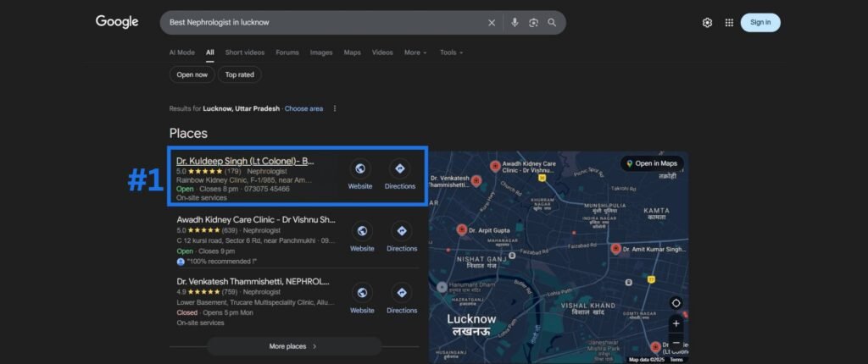This screenshot has height=364, width=868.
Task: Toggle the Top rated filter
Action: [239, 74]
